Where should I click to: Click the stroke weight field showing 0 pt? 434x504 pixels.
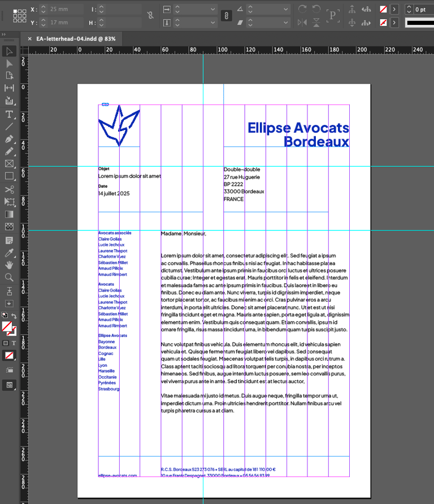423,9
